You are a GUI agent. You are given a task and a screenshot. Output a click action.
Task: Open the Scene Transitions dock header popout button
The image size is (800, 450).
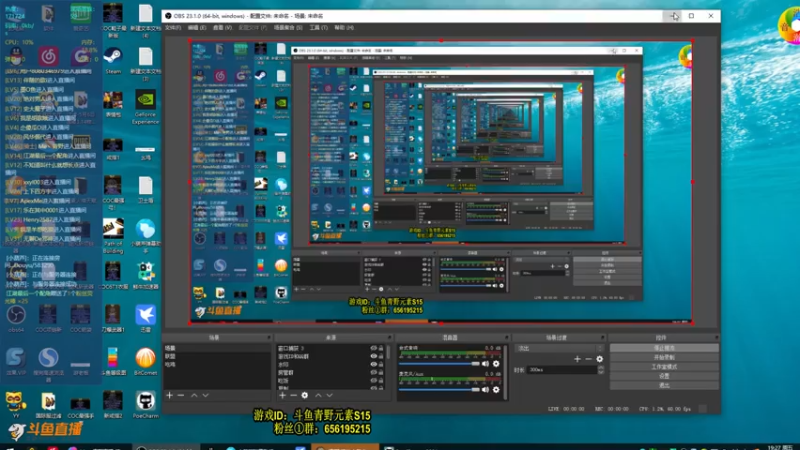click(x=603, y=338)
